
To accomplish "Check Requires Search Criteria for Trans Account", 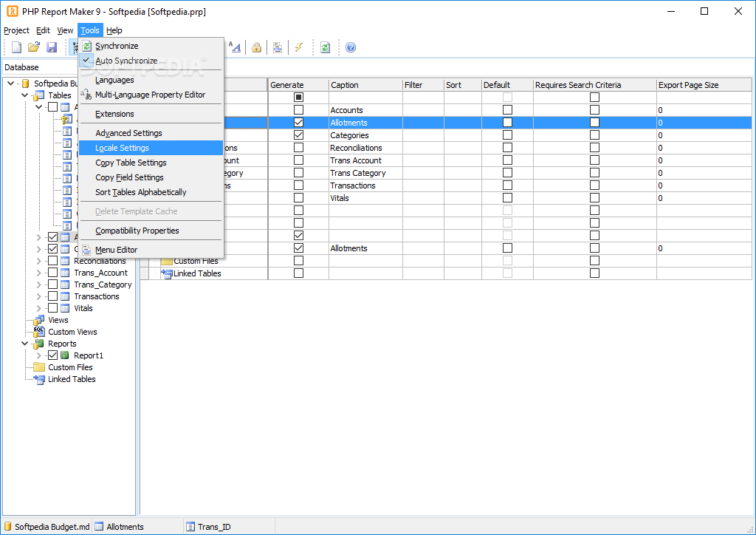I will click(x=594, y=160).
